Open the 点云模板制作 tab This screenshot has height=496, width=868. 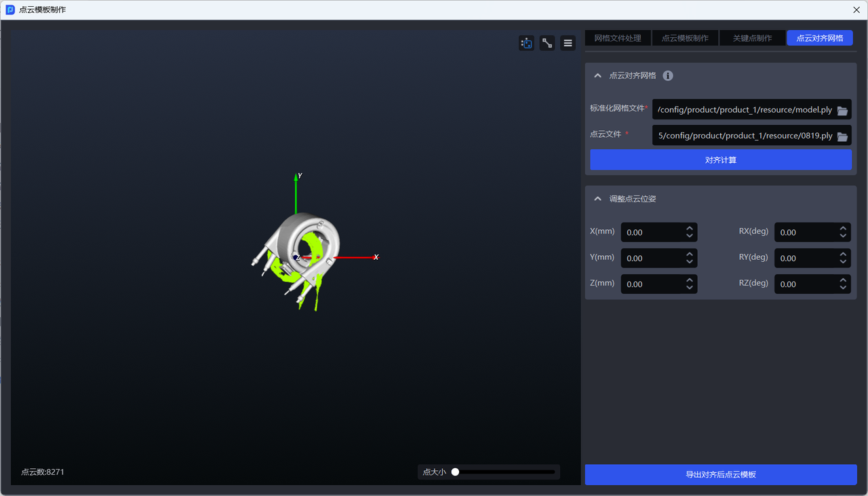point(685,38)
